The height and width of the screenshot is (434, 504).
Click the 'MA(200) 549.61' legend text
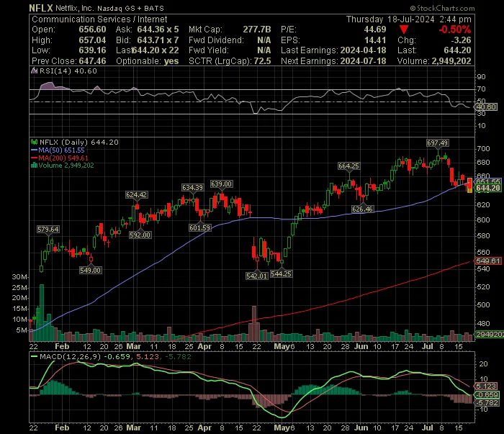(63, 158)
